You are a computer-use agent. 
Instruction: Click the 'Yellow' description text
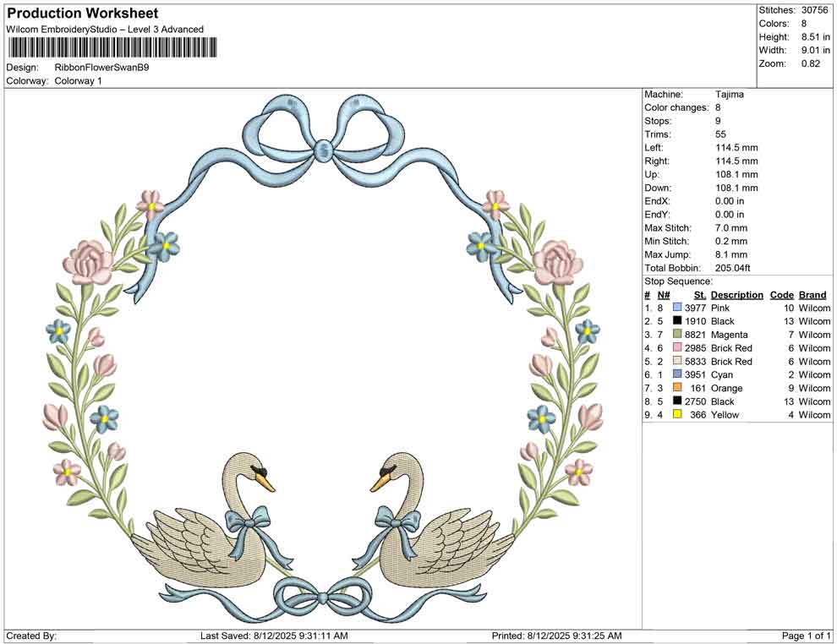click(725, 415)
